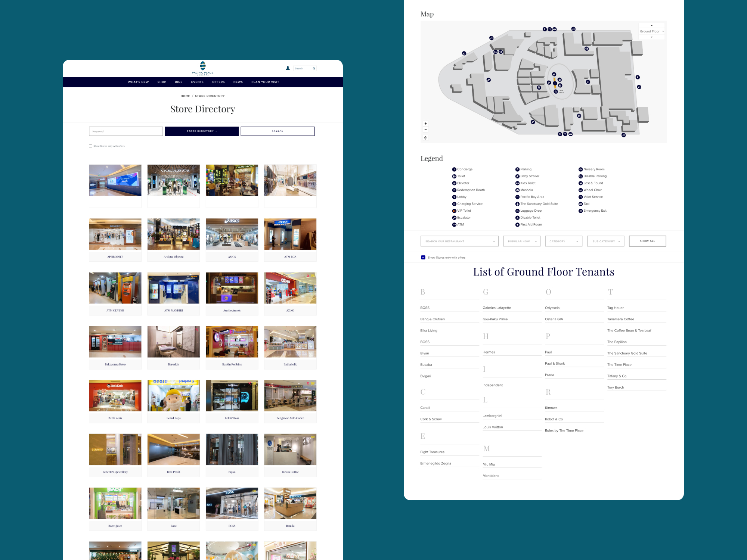Viewport: 747px width, 560px height.
Task: Click the ATM legend icon
Action: pos(454,225)
